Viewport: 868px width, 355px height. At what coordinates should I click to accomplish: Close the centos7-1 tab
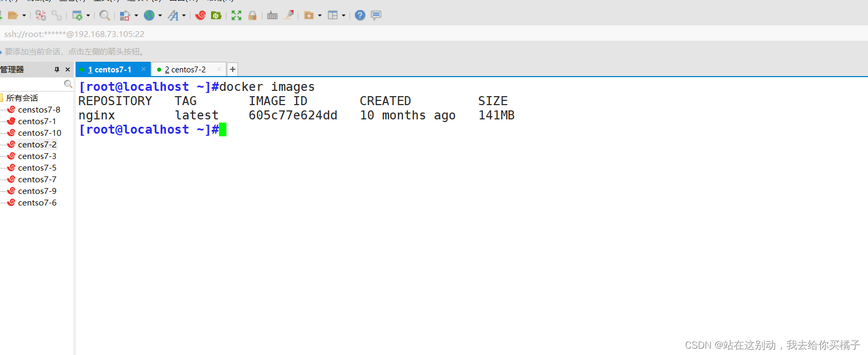click(143, 69)
